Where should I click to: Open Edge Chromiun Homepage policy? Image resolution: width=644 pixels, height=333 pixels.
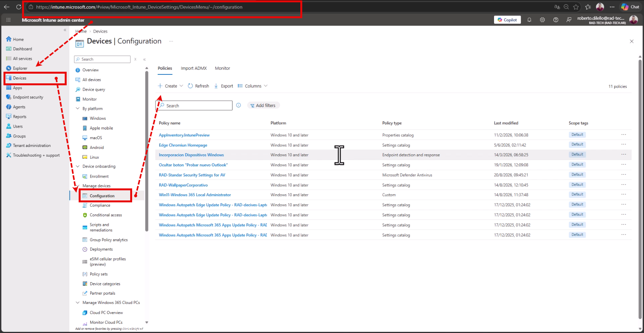183,145
